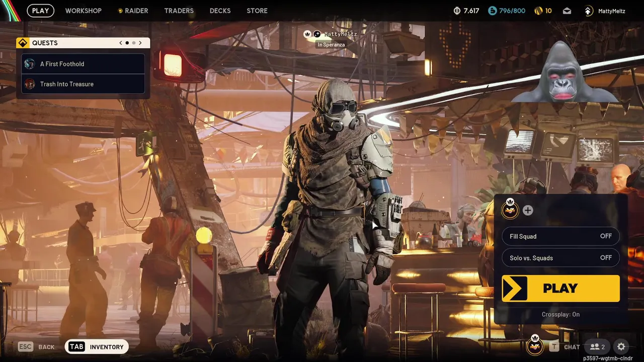This screenshot has height=362, width=644.
Task: Click the In Speranza status label
Action: (331, 45)
